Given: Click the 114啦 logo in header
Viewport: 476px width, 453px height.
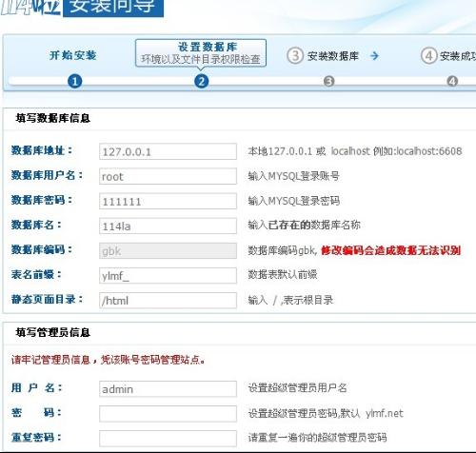Looking at the screenshot, I should (30, 8).
